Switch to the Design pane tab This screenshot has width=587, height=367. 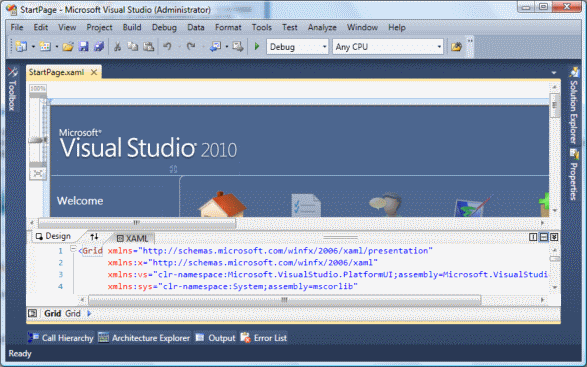click(53, 236)
